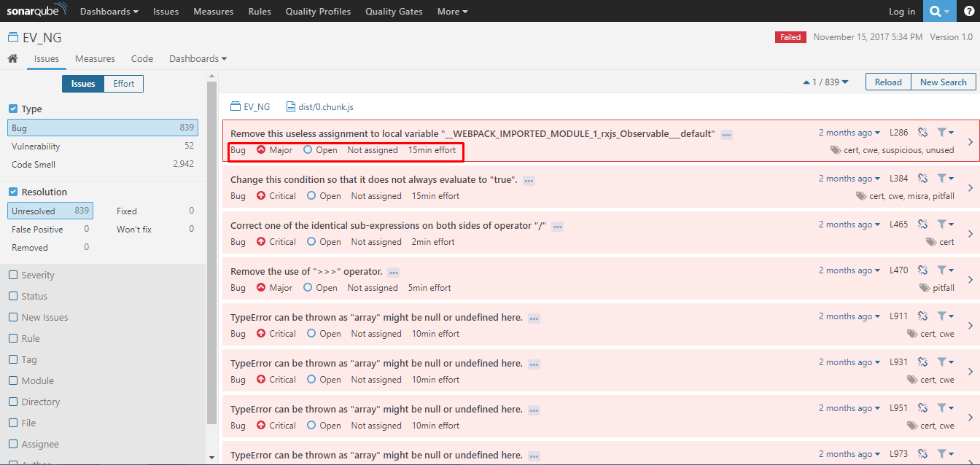Image resolution: width=980 pixels, height=465 pixels.
Task: Open the help question mark icon
Action: point(968,11)
